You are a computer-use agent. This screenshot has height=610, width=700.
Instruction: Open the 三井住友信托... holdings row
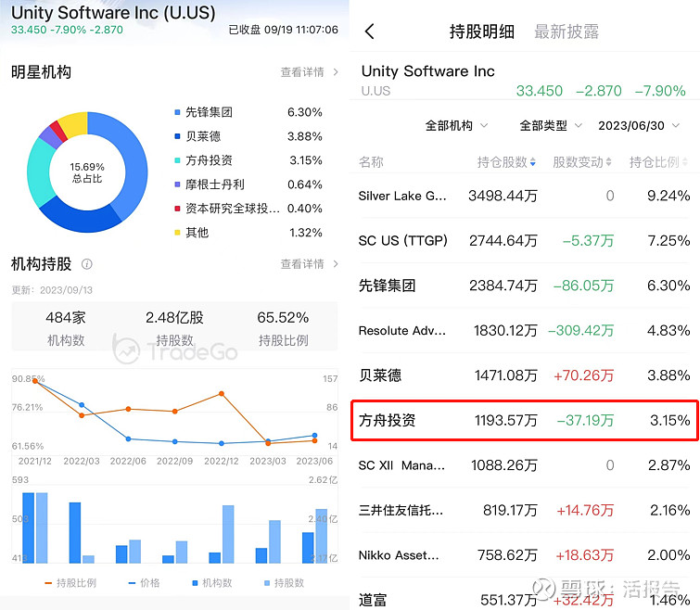524,510
